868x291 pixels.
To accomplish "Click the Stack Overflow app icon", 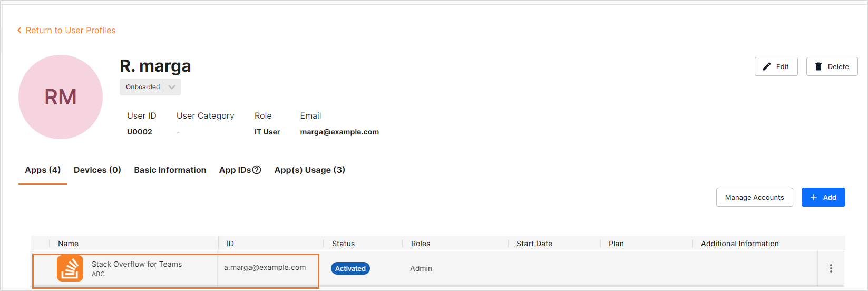I will click(x=70, y=268).
